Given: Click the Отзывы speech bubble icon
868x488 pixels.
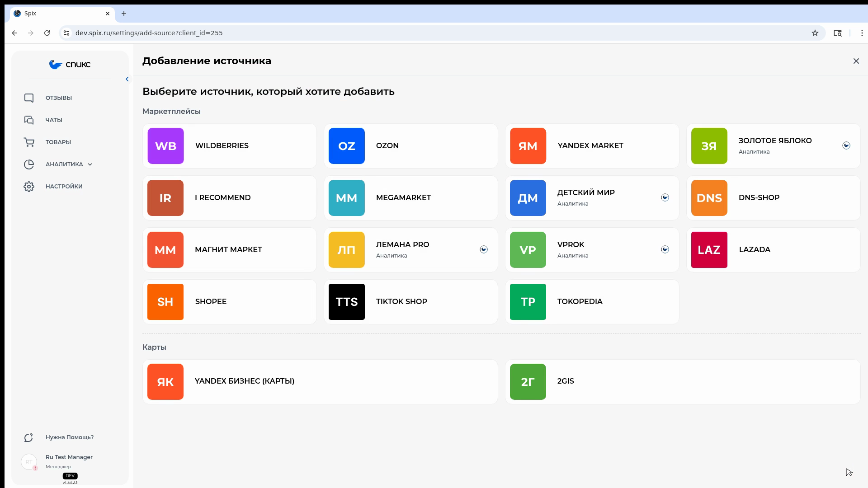Looking at the screenshot, I should (x=29, y=98).
